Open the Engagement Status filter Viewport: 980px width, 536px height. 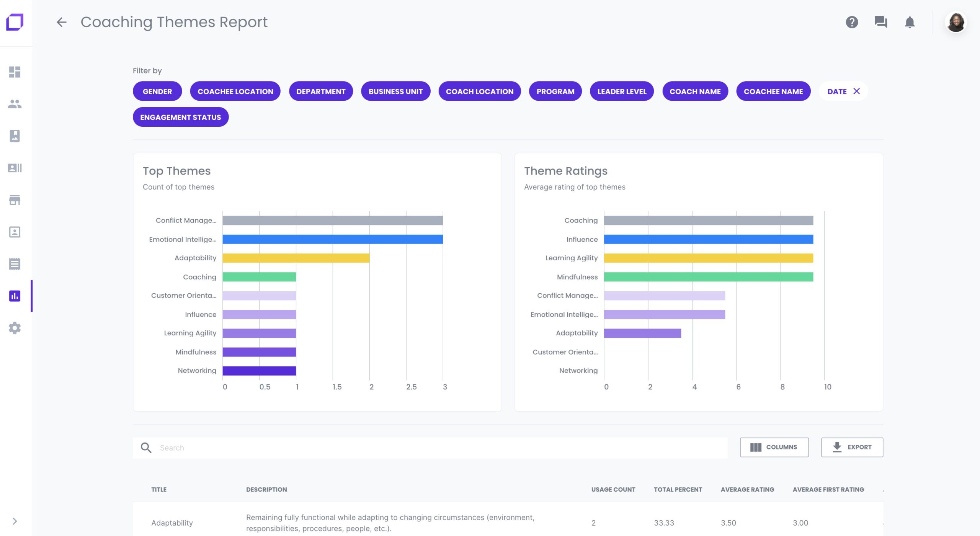pos(180,117)
